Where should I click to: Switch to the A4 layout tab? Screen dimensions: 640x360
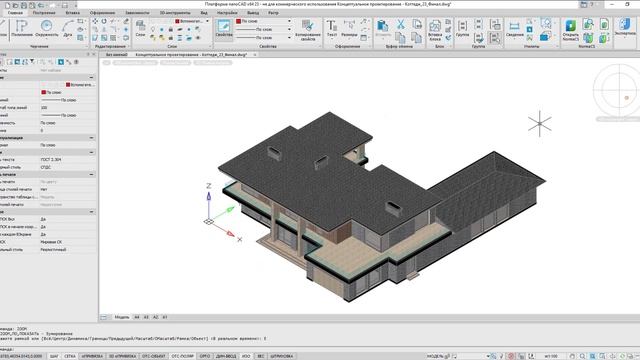coord(137,317)
